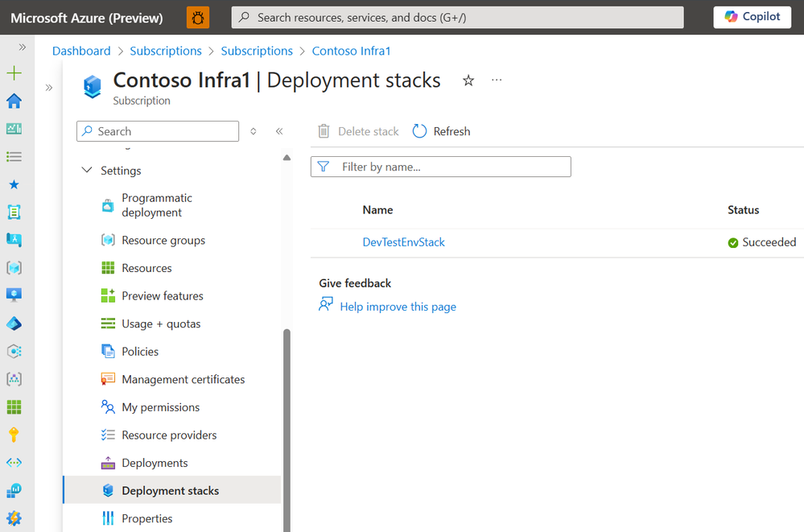This screenshot has height=532, width=804.
Task: Open the All services list icon
Action: click(x=14, y=156)
